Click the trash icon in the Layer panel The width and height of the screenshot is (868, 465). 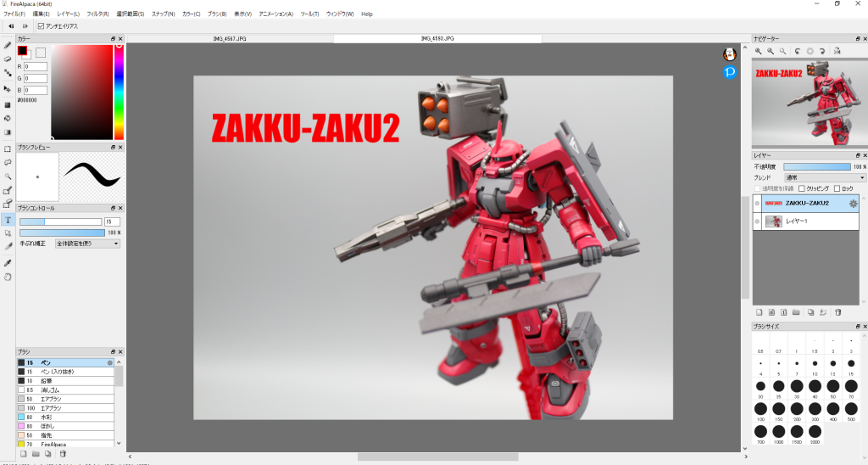pyautogui.click(x=837, y=312)
